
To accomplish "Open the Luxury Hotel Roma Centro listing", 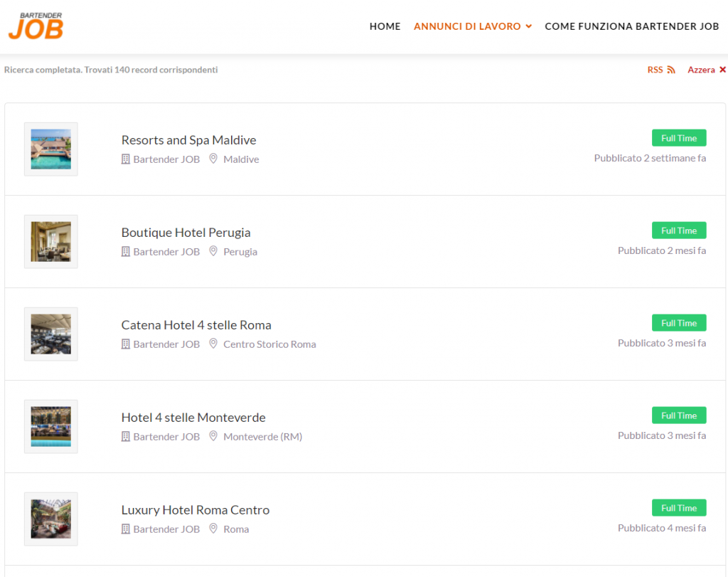I will (x=196, y=510).
